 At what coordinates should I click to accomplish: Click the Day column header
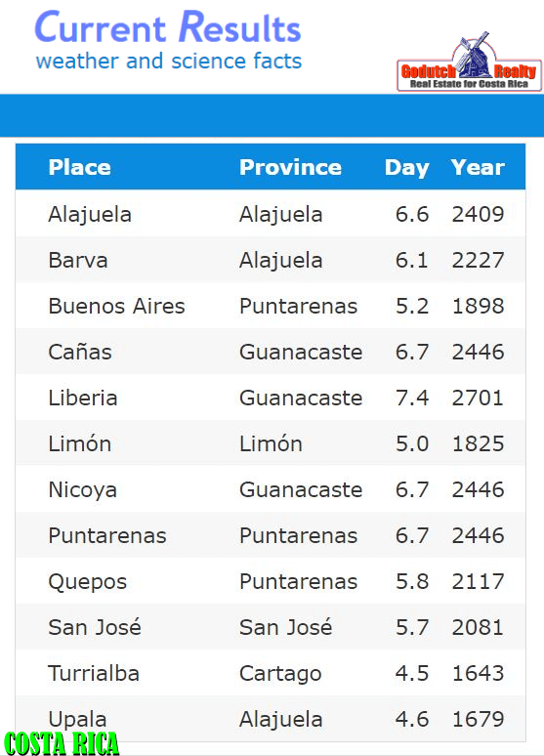click(406, 168)
